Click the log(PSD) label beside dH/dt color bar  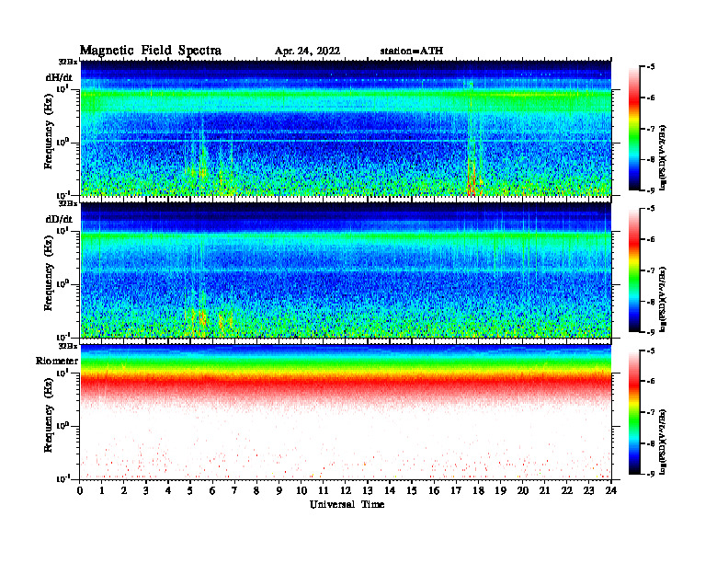[x=664, y=157]
